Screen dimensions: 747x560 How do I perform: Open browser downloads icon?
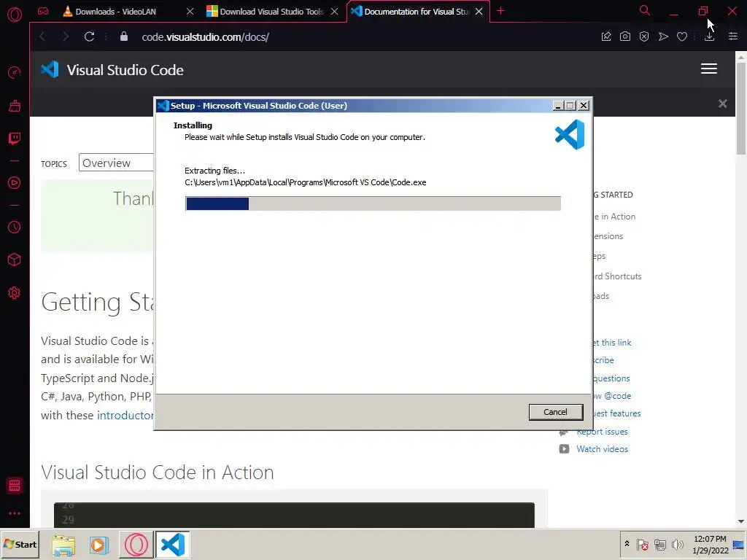point(709,36)
